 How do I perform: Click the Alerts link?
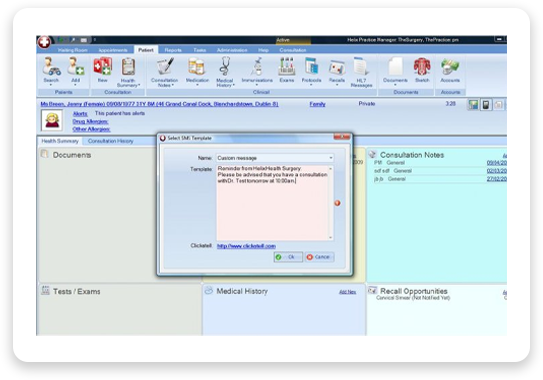(80, 114)
